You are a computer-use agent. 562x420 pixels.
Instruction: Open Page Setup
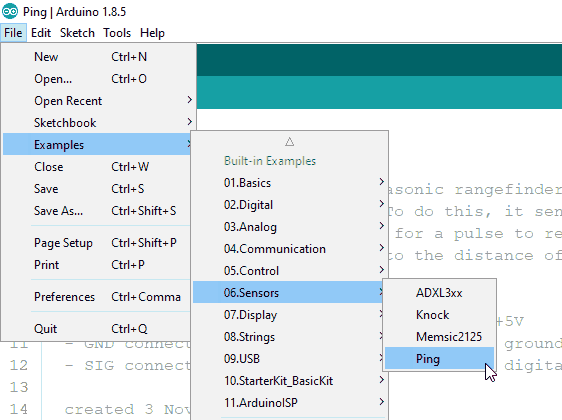pos(97,243)
